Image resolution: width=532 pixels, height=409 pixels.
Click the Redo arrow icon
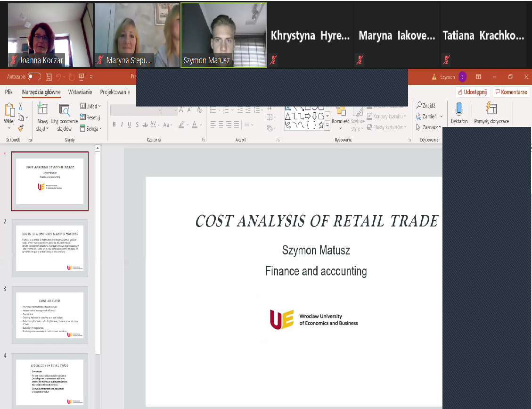(x=71, y=77)
